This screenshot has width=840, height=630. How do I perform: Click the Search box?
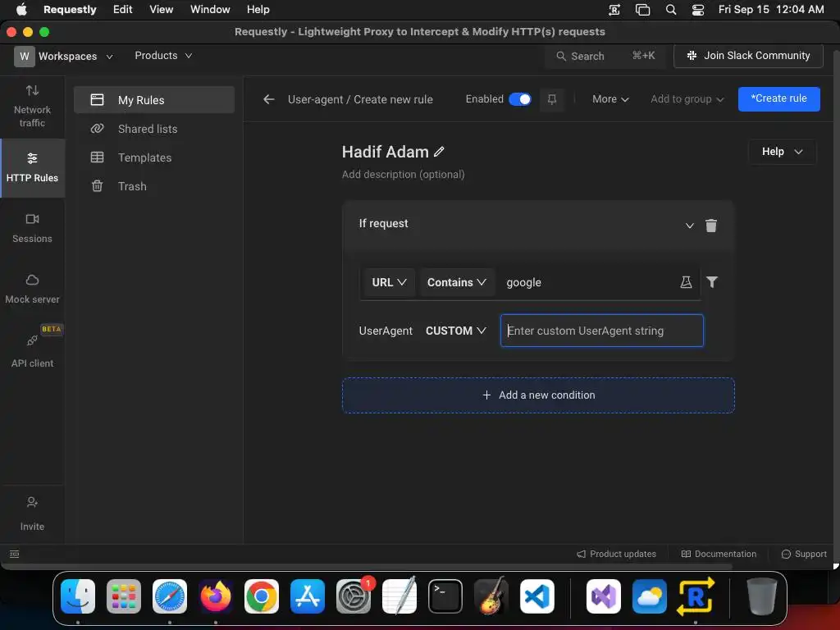click(605, 57)
